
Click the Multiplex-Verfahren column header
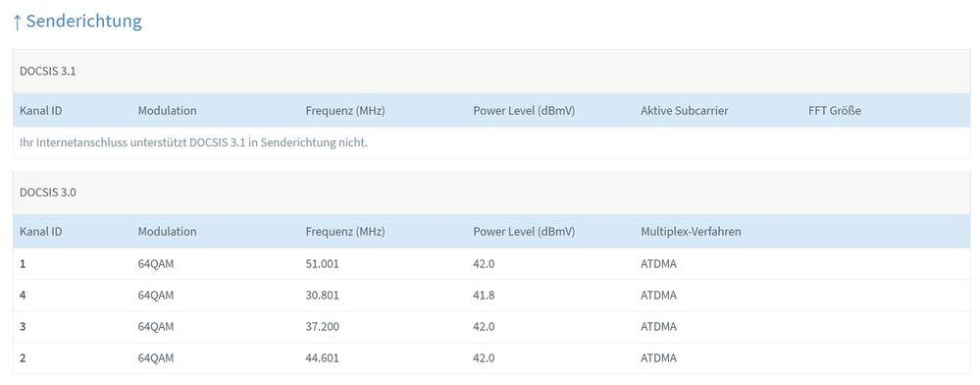click(x=691, y=232)
